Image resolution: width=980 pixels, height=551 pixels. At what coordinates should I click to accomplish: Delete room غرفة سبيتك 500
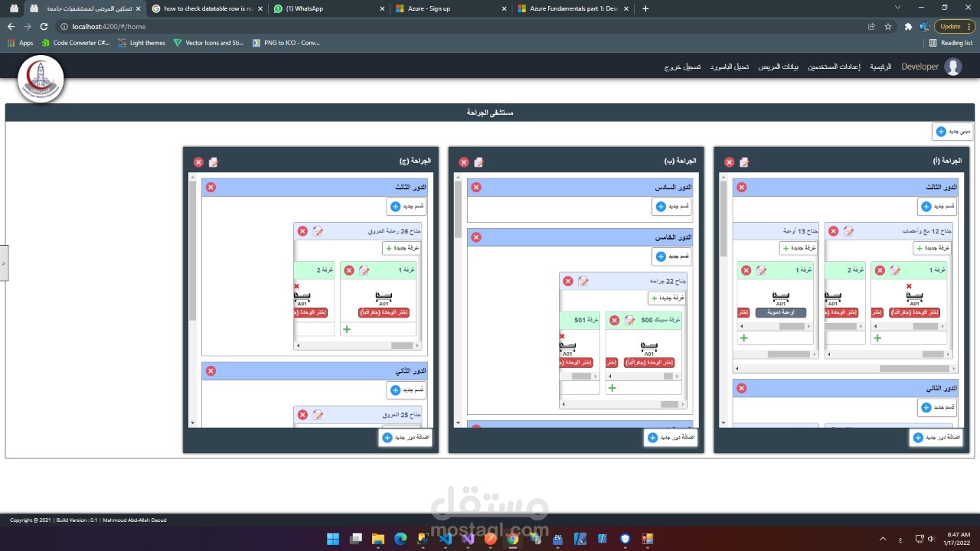click(614, 320)
